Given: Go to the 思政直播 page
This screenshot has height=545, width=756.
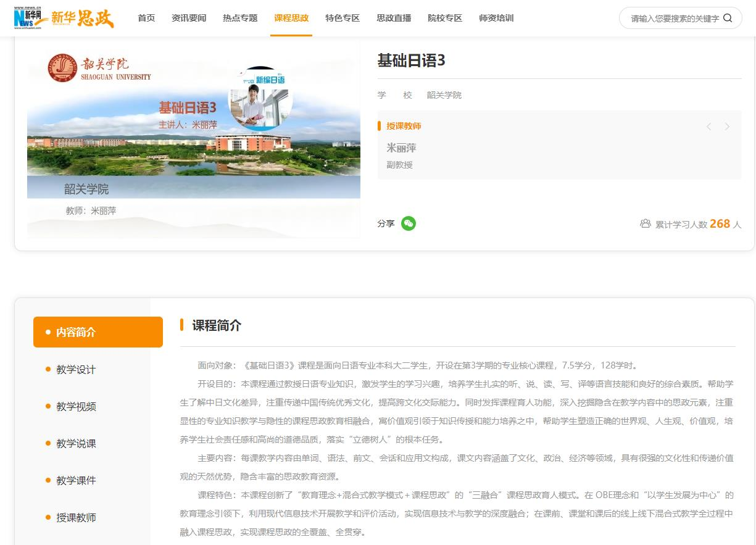Looking at the screenshot, I should coord(394,18).
